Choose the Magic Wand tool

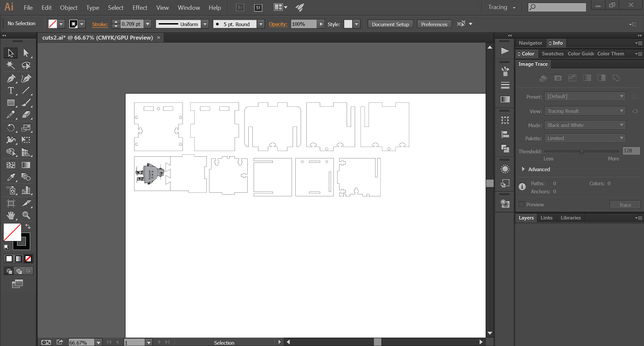click(x=11, y=65)
